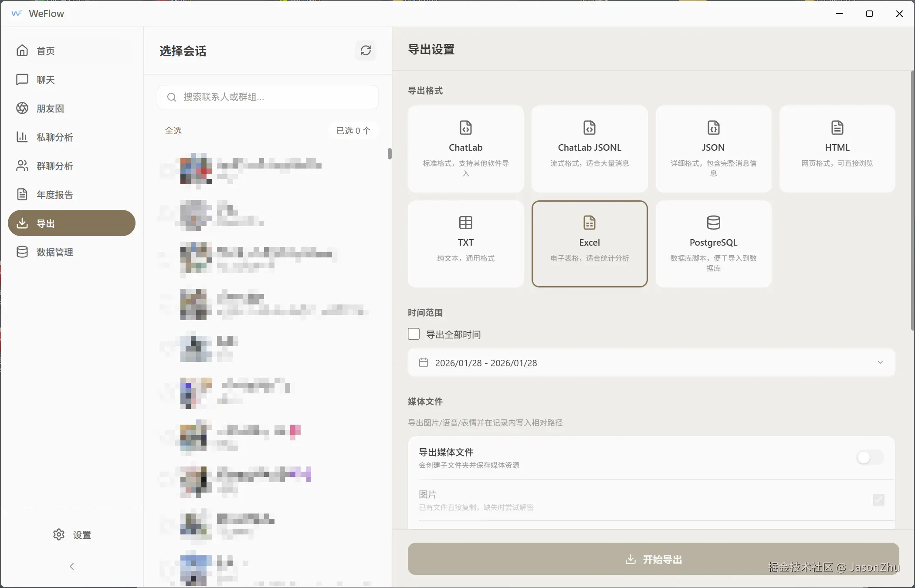Navigate to 首页 home tab

(45, 51)
